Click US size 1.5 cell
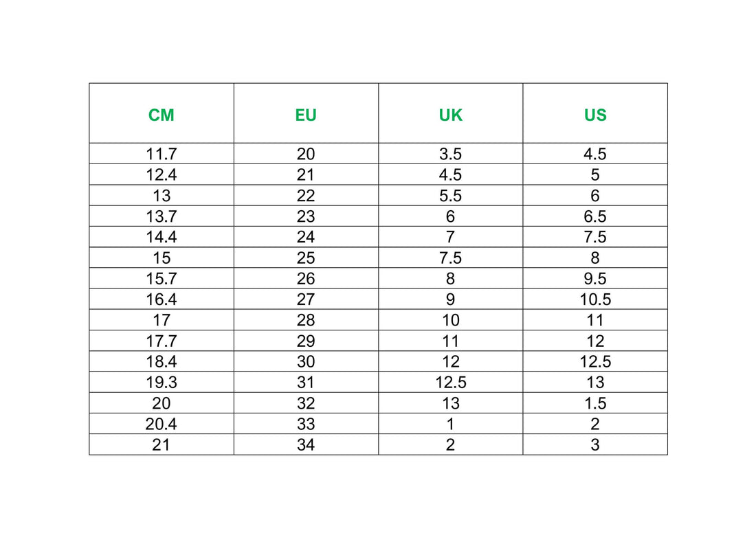Image resolution: width=756 pixels, height=544 pixels. click(x=595, y=403)
